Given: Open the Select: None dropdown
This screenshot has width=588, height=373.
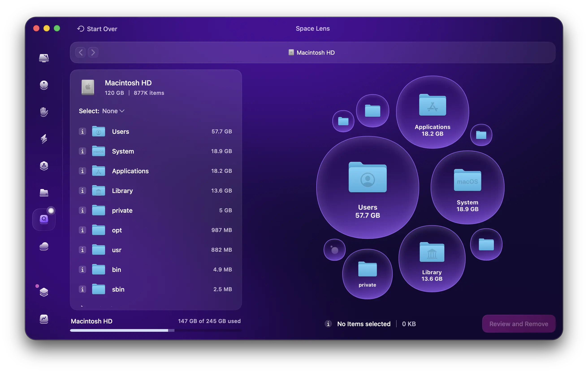Looking at the screenshot, I should click(x=102, y=111).
